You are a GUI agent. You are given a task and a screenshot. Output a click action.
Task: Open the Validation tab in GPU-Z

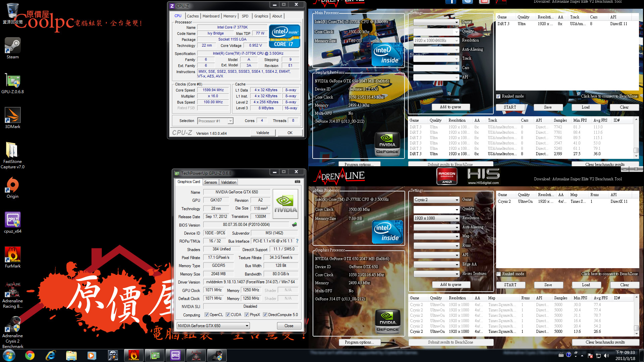[228, 182]
